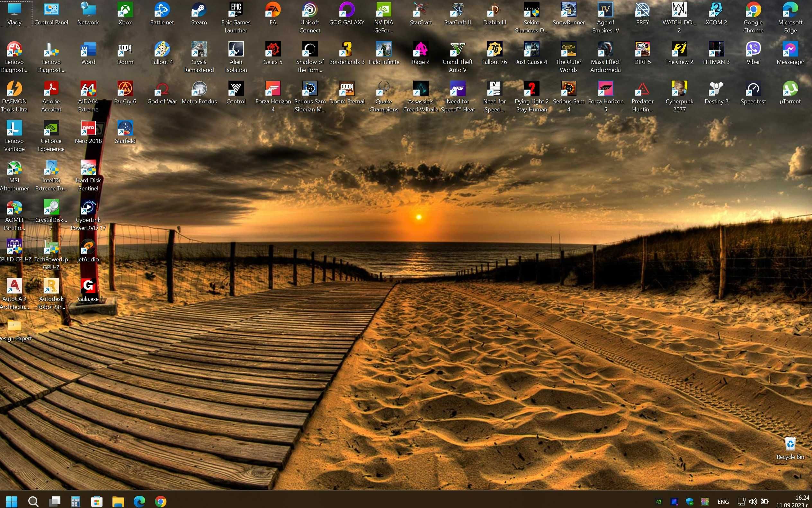Image resolution: width=812 pixels, height=508 pixels.
Task: Open the MSI Afterburner shortcut
Action: click(x=14, y=175)
